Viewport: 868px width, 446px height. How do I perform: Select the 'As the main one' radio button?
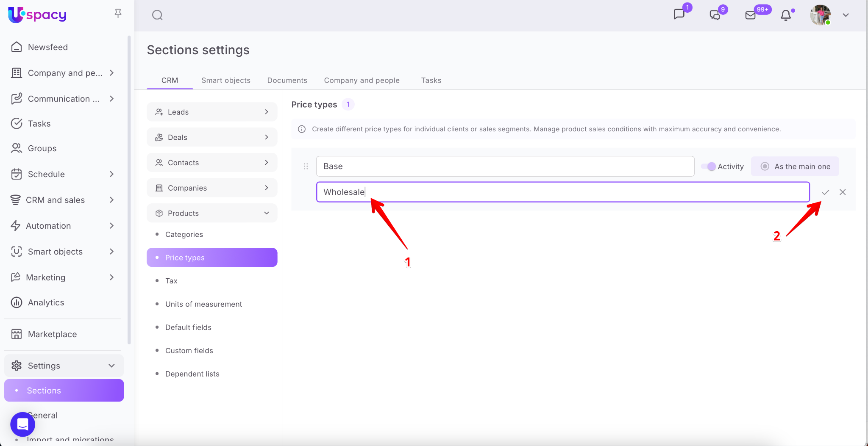click(765, 166)
